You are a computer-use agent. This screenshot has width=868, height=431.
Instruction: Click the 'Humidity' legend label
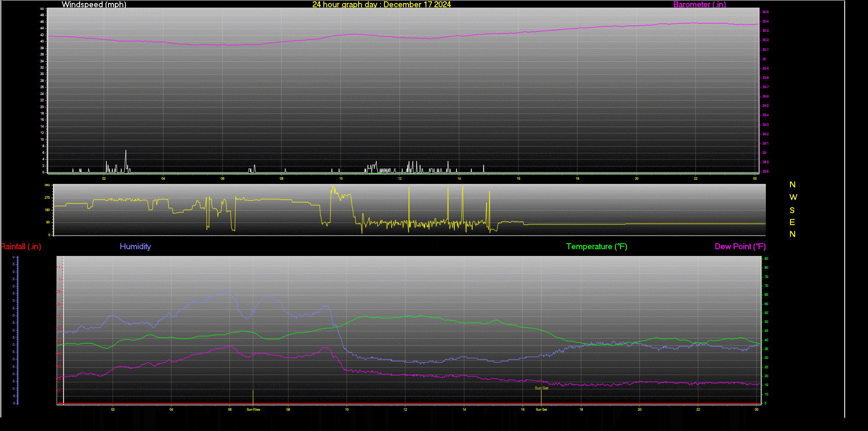pyautogui.click(x=135, y=247)
